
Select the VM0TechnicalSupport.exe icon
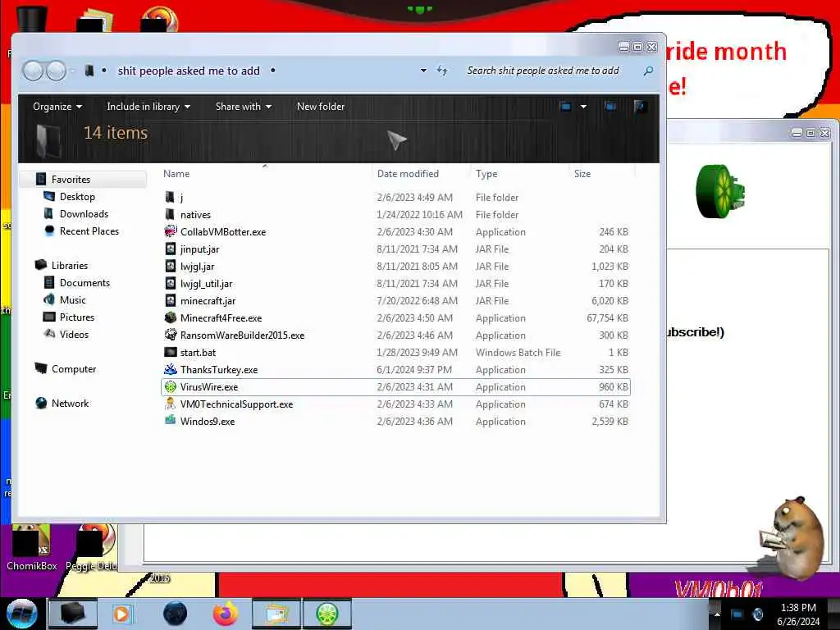coord(171,404)
